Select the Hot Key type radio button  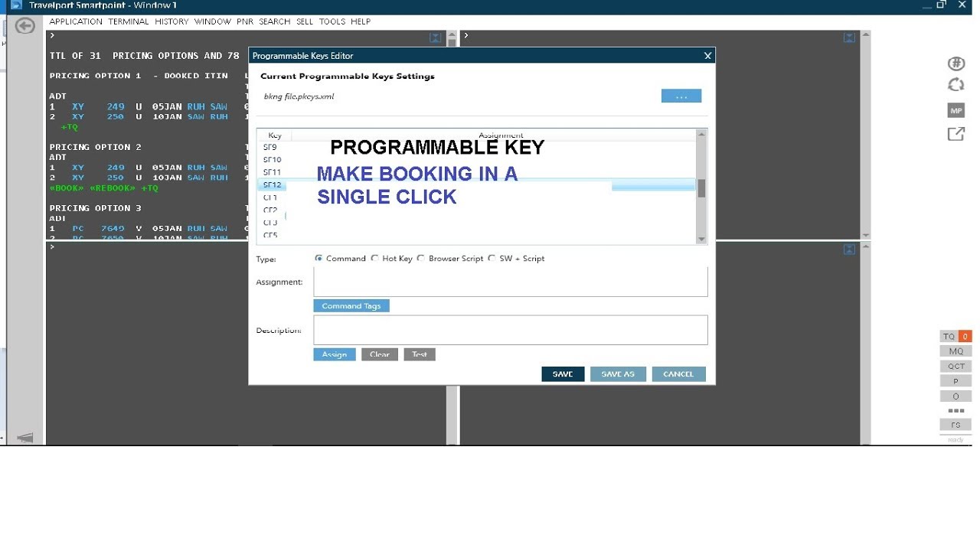point(374,259)
